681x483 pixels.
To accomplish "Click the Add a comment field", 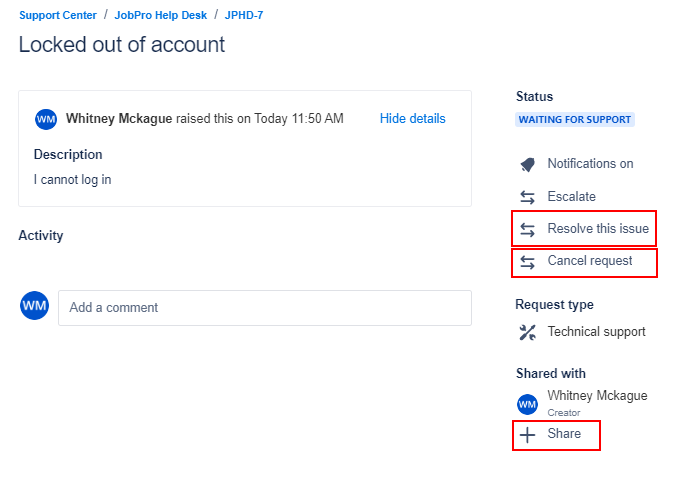I will (x=264, y=308).
